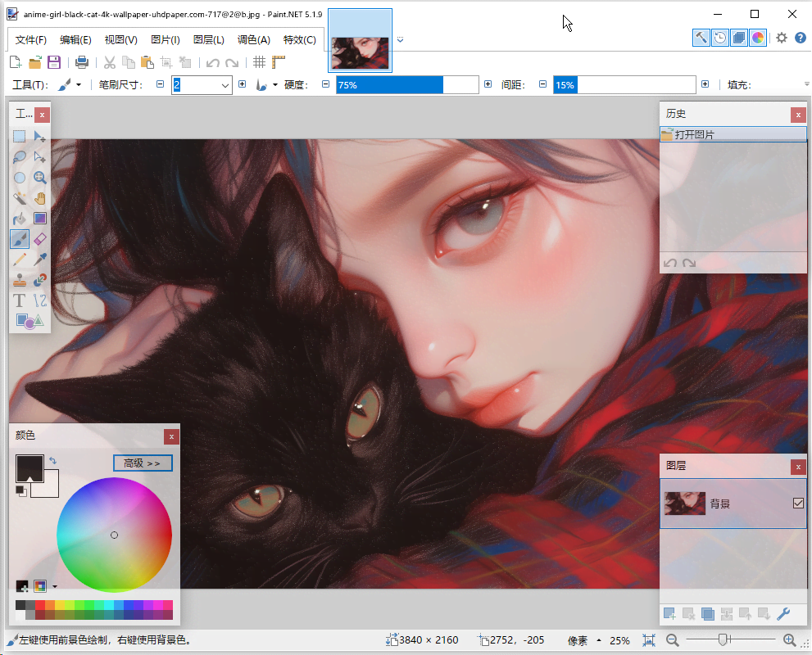Screen dimensions: 812x655
Task: Open the units dropdown next to 像素
Action: point(599,640)
